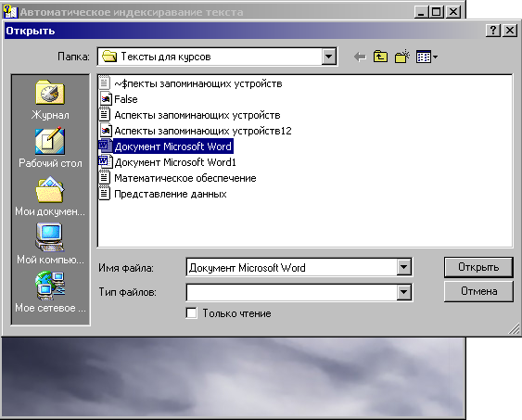Open the Мои документы folder shortcut
Image resolution: width=522 pixels, height=420 pixels.
(50, 197)
